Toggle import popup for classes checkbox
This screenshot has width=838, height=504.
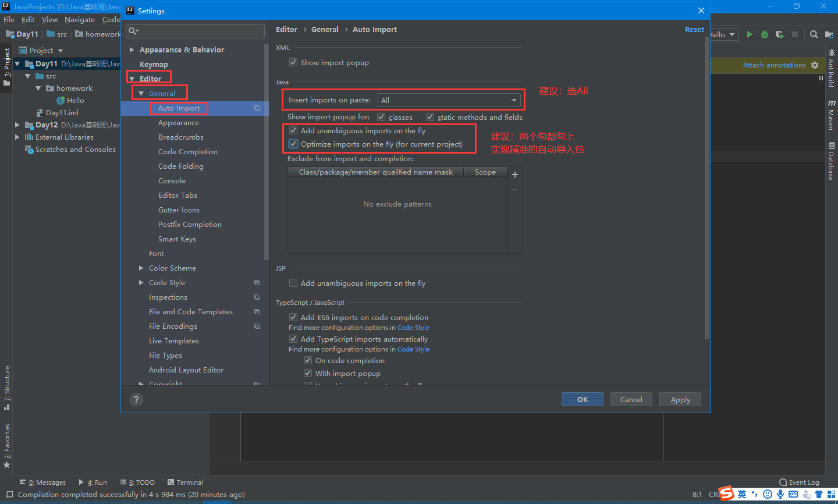381,117
